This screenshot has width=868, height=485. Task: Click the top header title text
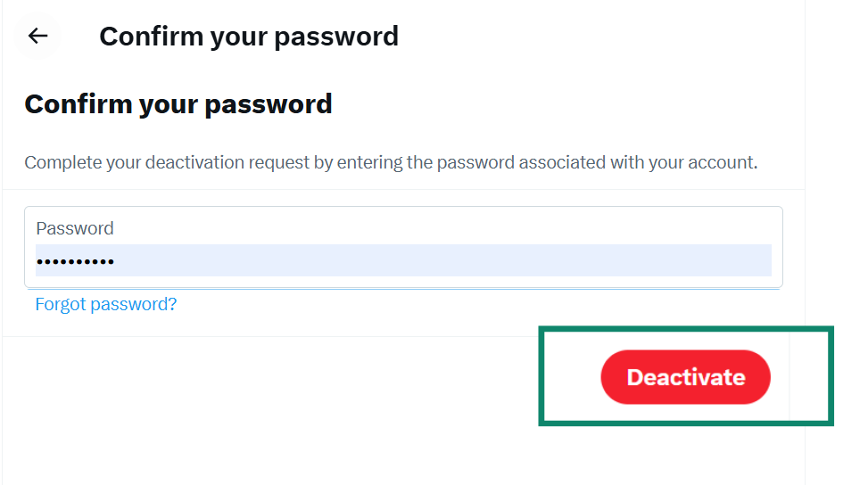click(248, 37)
